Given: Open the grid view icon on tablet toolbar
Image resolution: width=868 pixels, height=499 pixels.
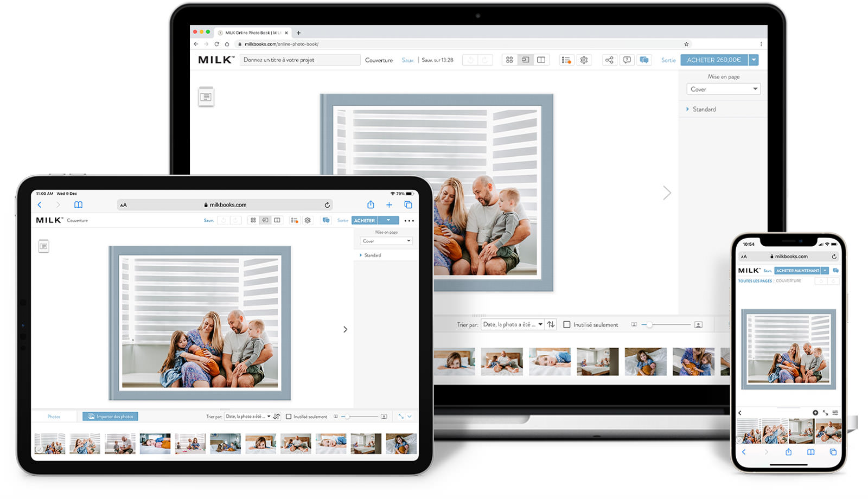Looking at the screenshot, I should click(x=253, y=220).
